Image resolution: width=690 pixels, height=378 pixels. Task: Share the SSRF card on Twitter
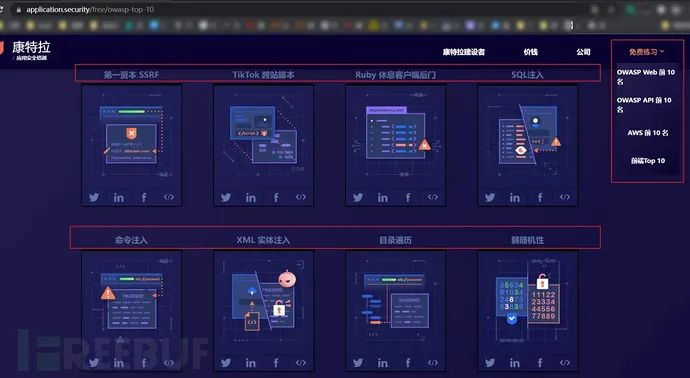(94, 198)
